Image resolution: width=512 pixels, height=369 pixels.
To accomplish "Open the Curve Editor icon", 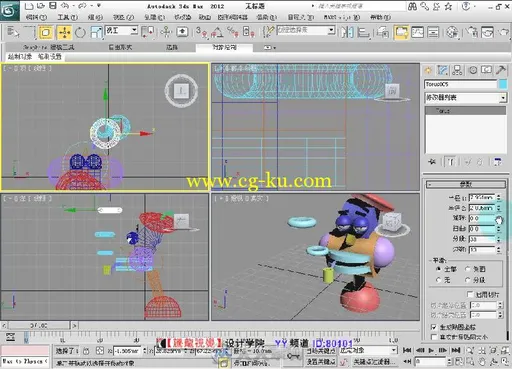I will click(417, 32).
